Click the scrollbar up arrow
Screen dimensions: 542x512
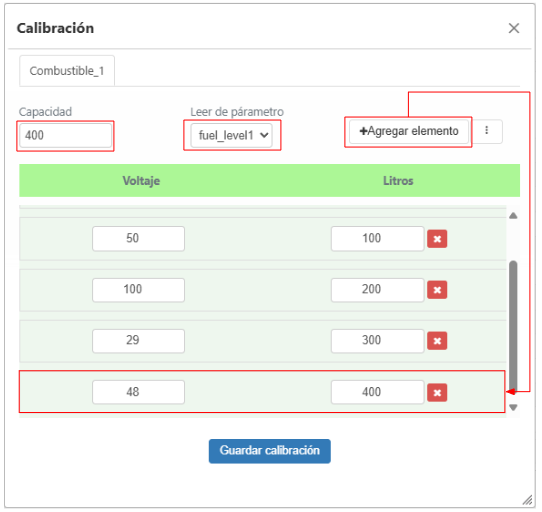[x=513, y=216]
